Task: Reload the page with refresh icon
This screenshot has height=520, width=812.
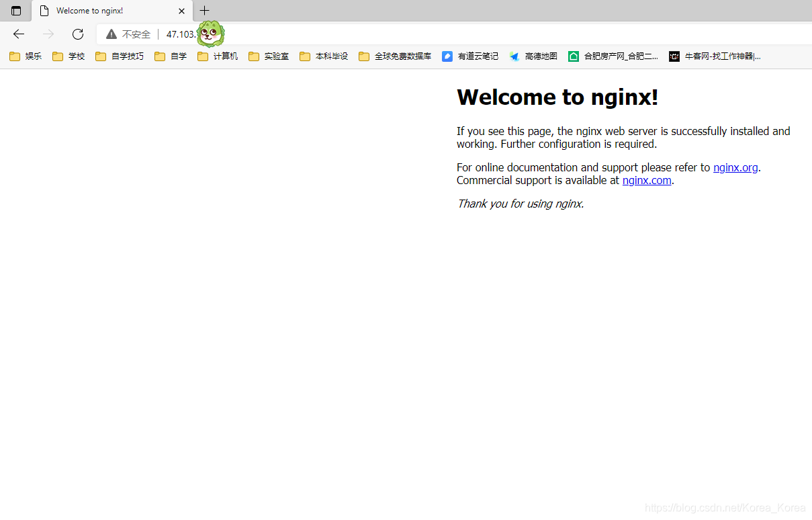Action: tap(78, 34)
